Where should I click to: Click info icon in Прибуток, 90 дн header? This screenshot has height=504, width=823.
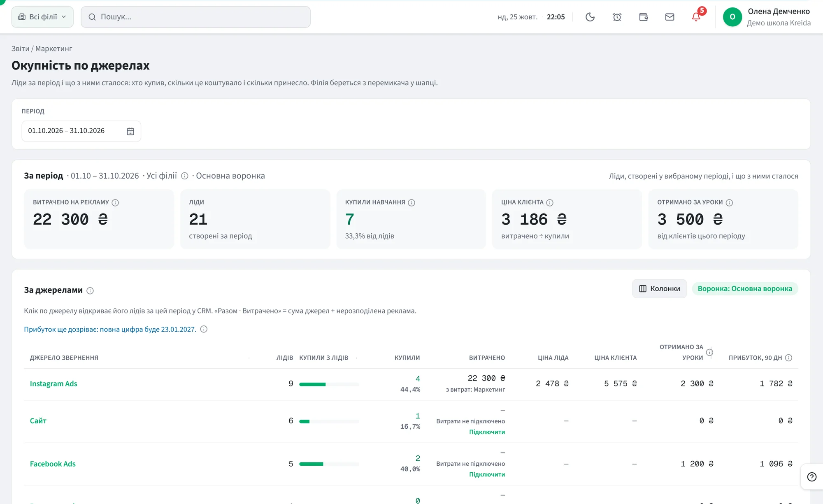pos(788,358)
